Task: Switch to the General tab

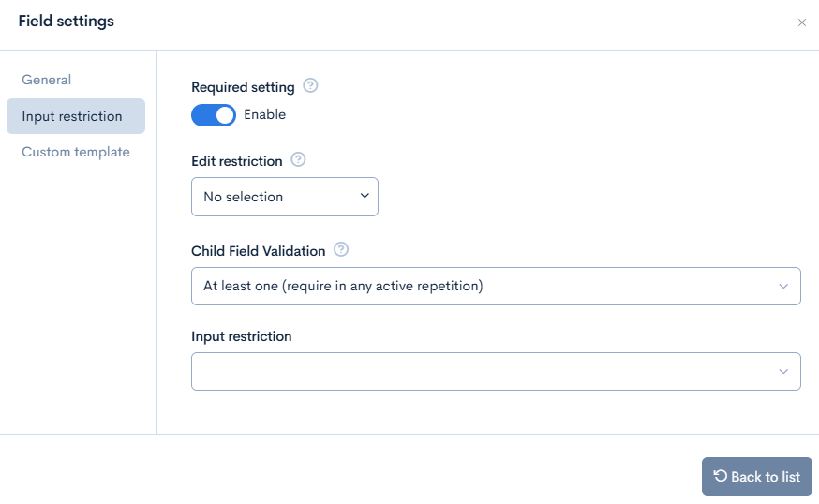Action: click(x=47, y=80)
